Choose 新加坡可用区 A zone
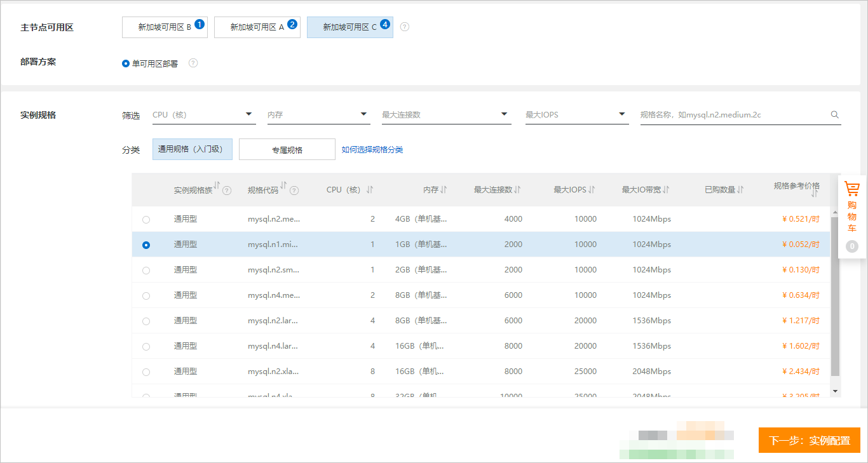The width and height of the screenshot is (868, 463). click(257, 27)
